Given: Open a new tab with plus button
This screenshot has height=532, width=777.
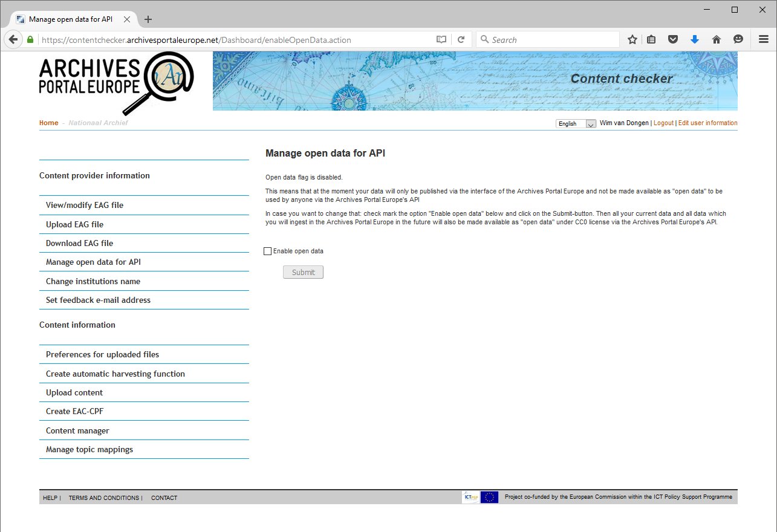Looking at the screenshot, I should point(148,19).
